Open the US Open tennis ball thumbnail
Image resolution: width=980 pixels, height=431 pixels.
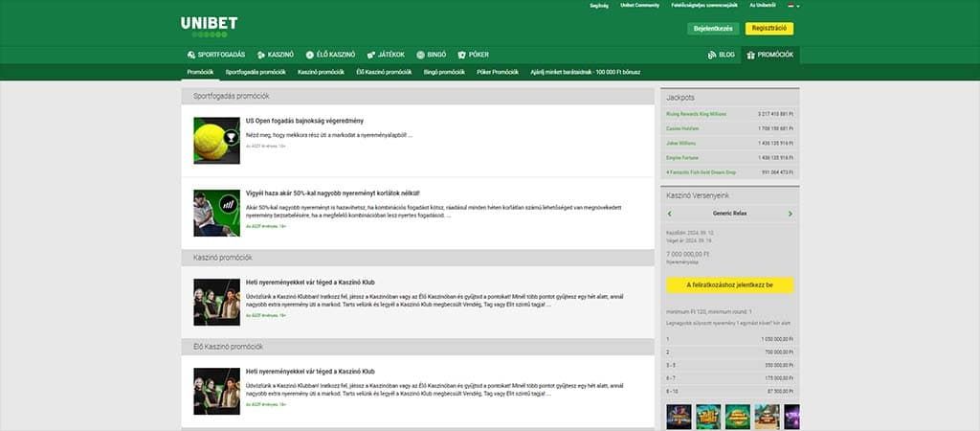(217, 141)
